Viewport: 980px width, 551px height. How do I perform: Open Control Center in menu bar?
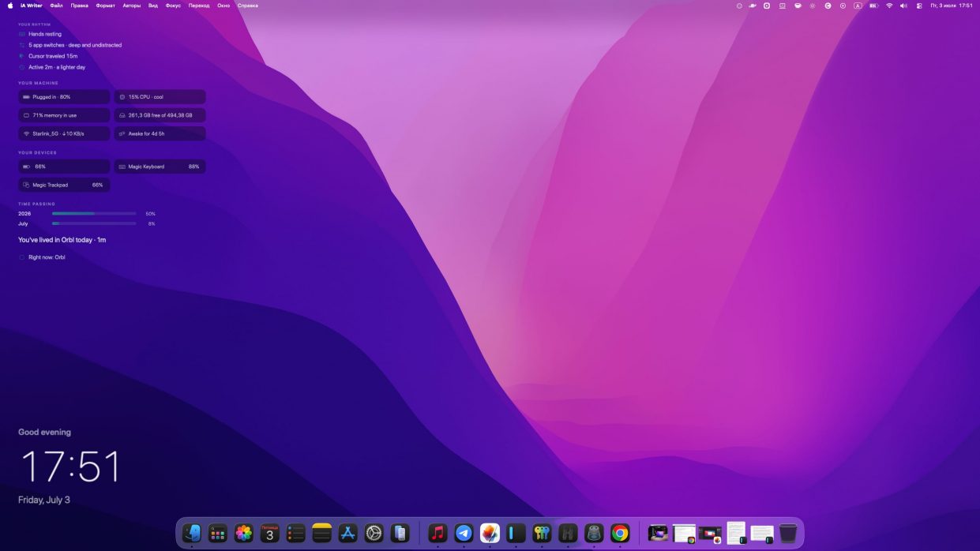tap(919, 6)
